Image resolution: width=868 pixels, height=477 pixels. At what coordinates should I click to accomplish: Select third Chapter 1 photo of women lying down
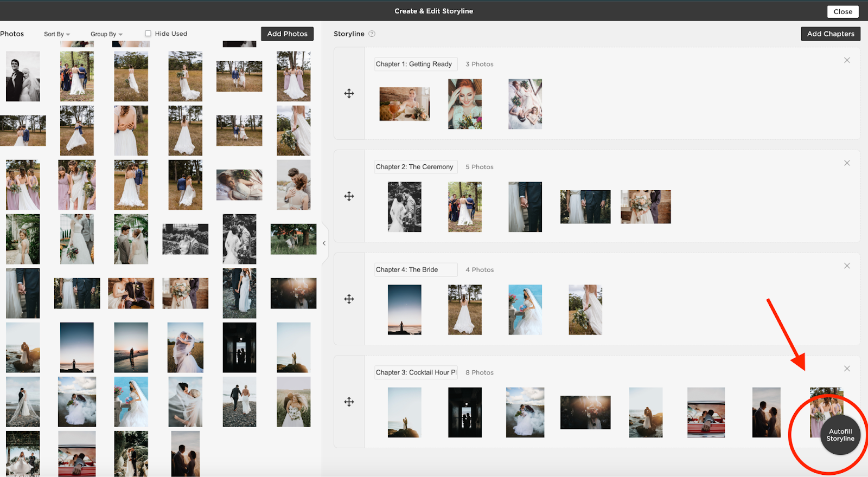point(525,104)
